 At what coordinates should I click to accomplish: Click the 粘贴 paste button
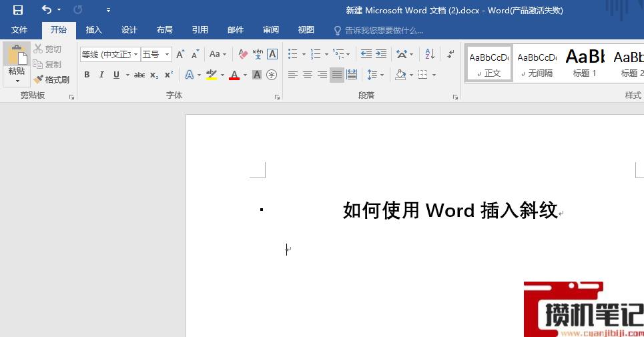pos(17,60)
